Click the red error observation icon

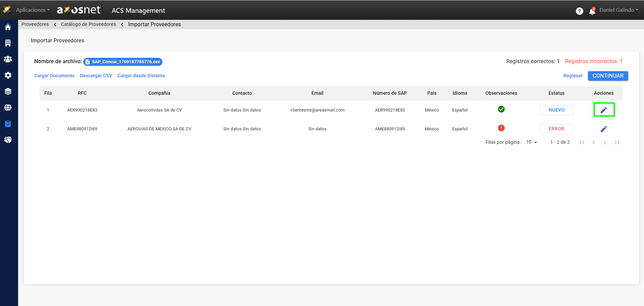[501, 128]
